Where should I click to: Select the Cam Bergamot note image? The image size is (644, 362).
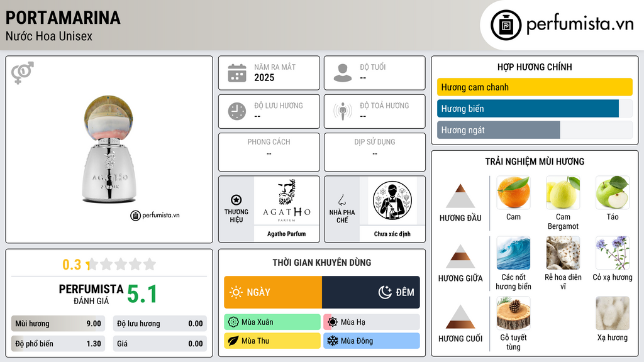tap(563, 192)
